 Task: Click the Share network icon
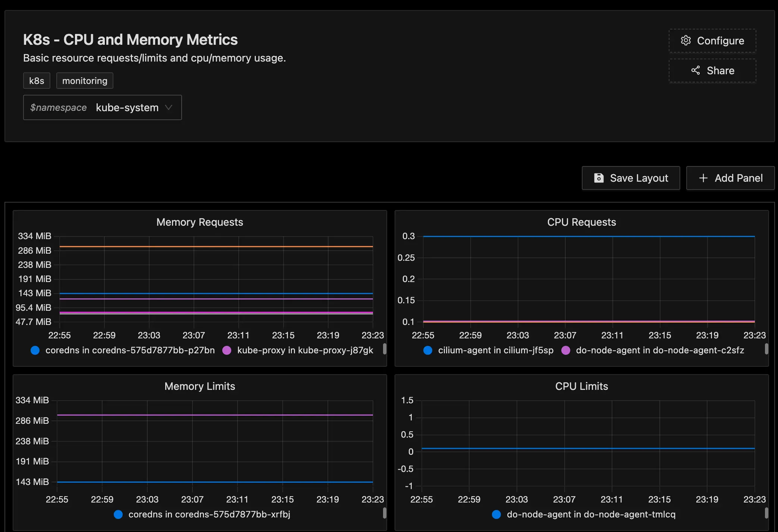tap(695, 71)
